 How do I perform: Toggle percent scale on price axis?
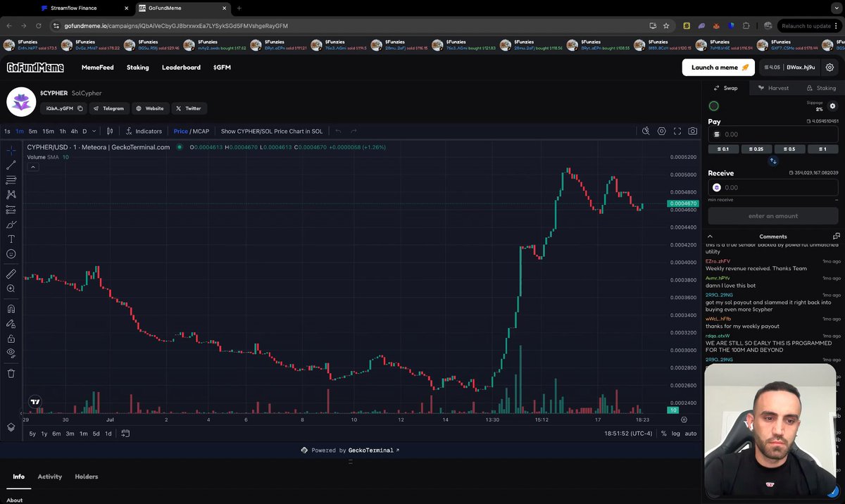(663, 434)
